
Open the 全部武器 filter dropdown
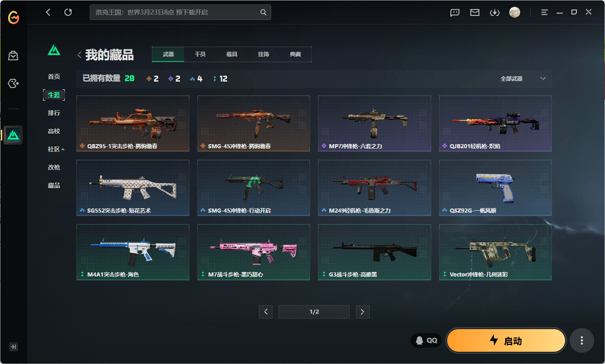[x=522, y=79]
